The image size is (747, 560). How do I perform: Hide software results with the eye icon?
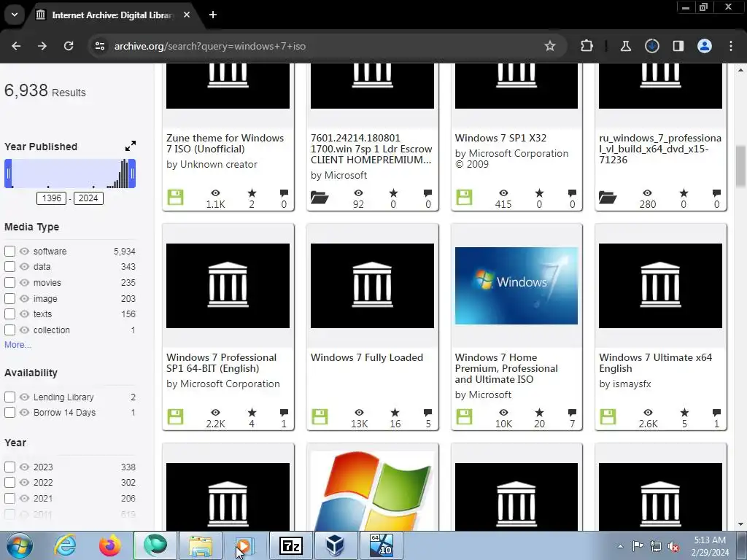[24, 251]
